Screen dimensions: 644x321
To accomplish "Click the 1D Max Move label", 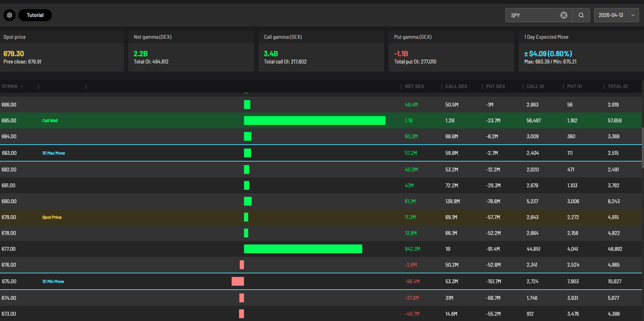I will (x=54, y=153).
